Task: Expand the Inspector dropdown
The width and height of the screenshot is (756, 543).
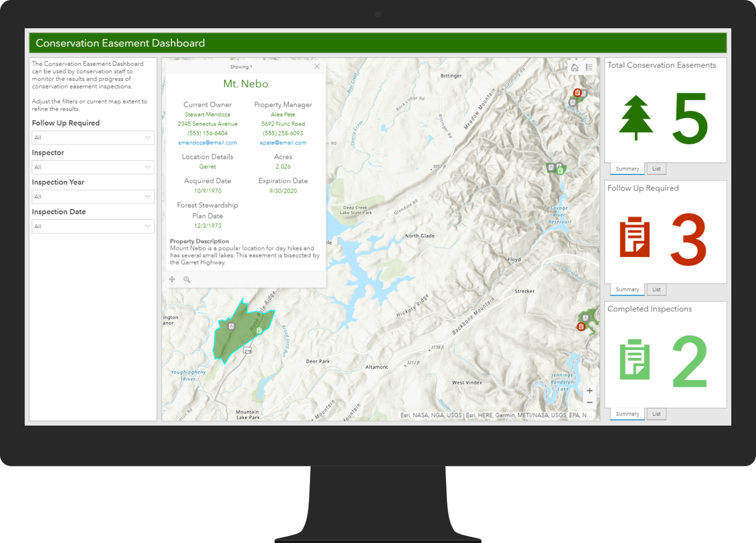Action: [93, 167]
